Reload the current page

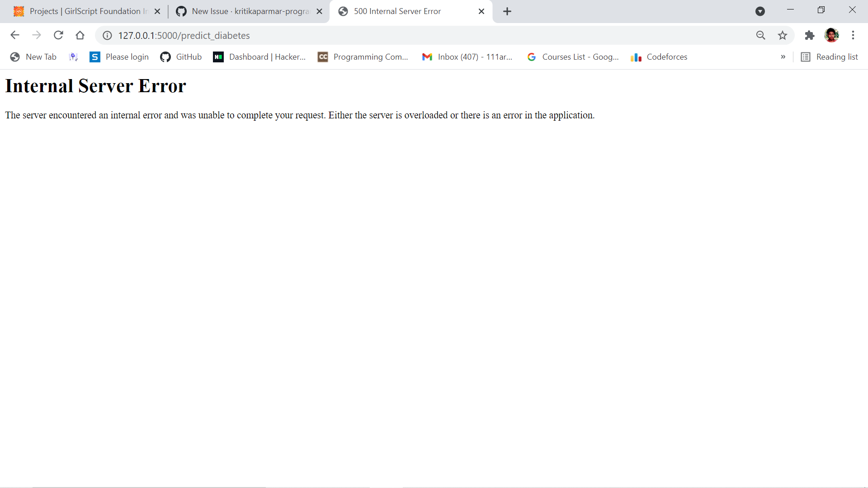[58, 35]
